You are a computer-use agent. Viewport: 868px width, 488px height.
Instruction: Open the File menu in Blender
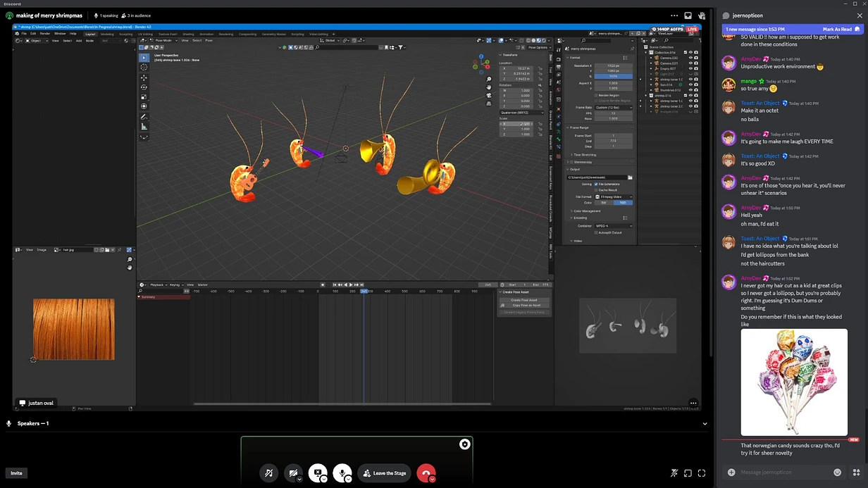point(24,33)
